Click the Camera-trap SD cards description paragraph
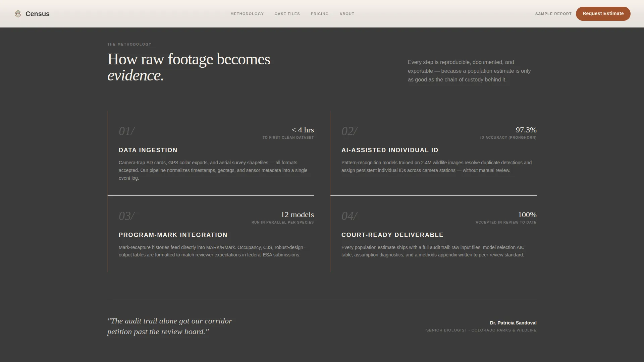The height and width of the screenshot is (362, 644). pyautogui.click(x=213, y=170)
